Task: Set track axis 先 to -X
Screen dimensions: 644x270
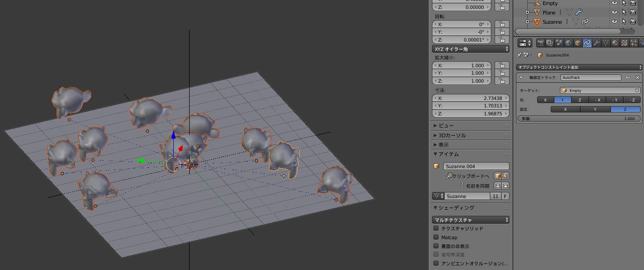Action: pyautogui.click(x=597, y=100)
